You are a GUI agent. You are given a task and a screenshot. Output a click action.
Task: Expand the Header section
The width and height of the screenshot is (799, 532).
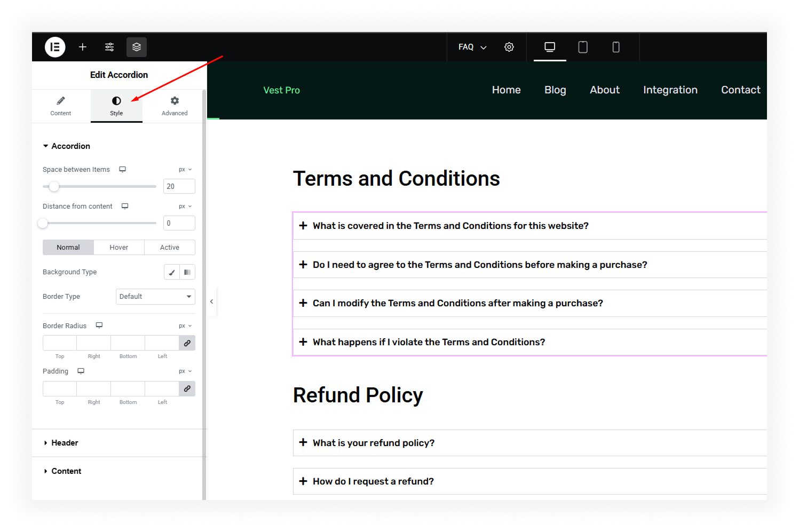[x=117, y=443]
